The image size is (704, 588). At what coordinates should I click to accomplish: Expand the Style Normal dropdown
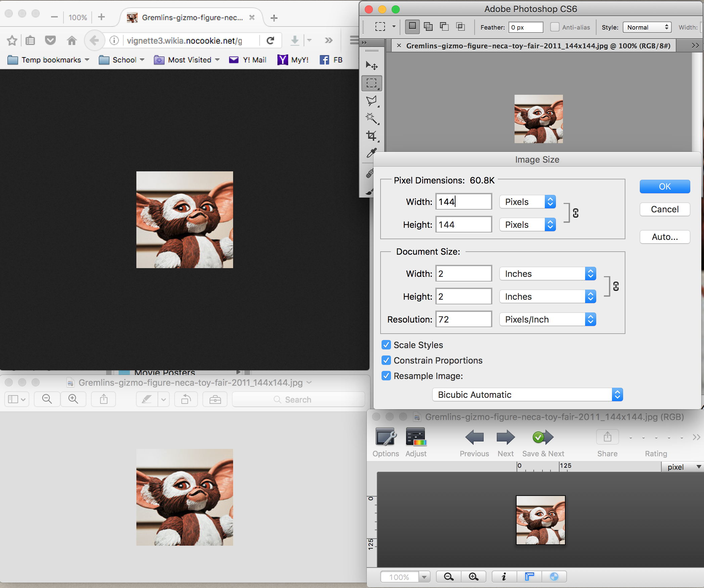click(647, 27)
